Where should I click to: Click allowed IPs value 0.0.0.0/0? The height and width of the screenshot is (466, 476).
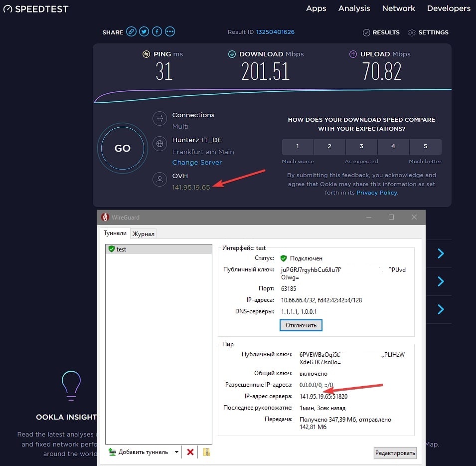pyautogui.click(x=316, y=385)
